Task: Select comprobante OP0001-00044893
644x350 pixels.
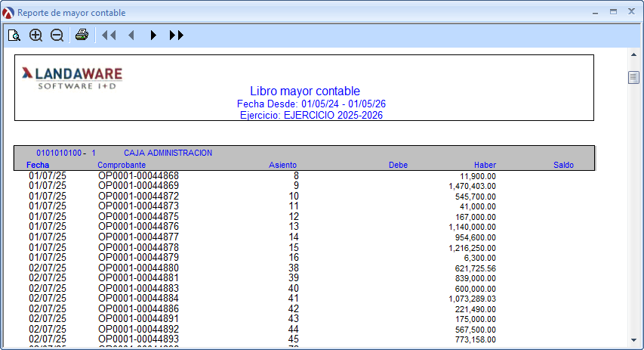Action: pyautogui.click(x=138, y=339)
